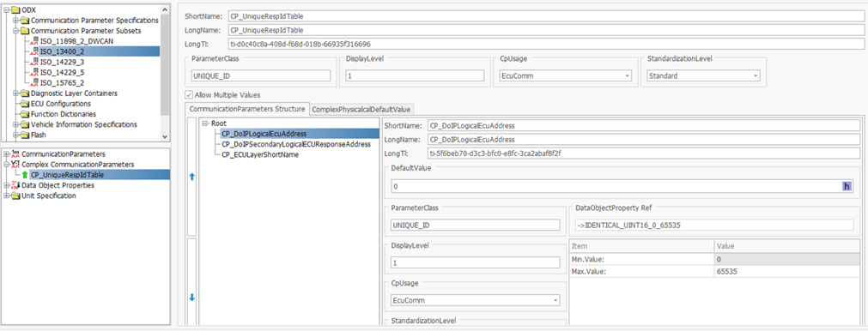868x331 pixels.
Task: Uncheck Allow Multiple Values checkbox
Action: click(x=190, y=95)
